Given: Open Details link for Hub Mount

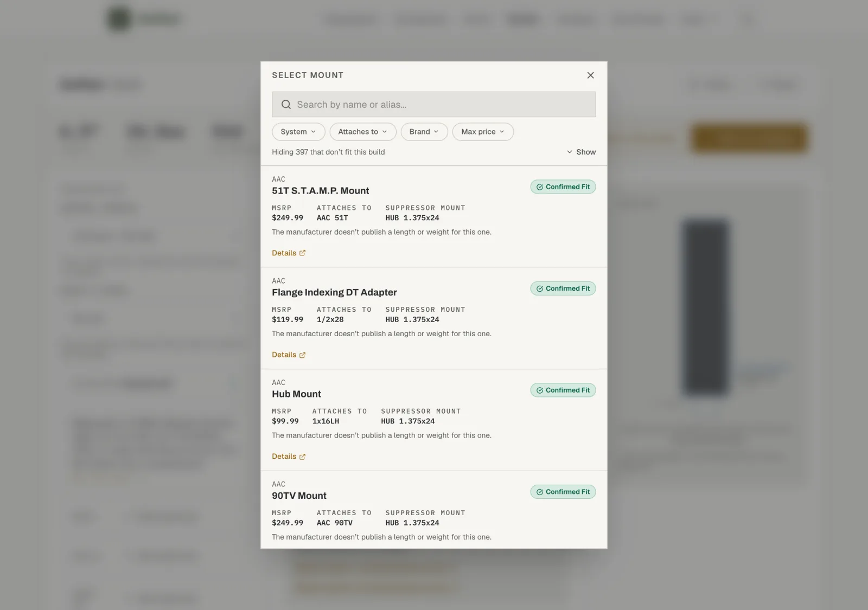Looking at the screenshot, I should [289, 457].
